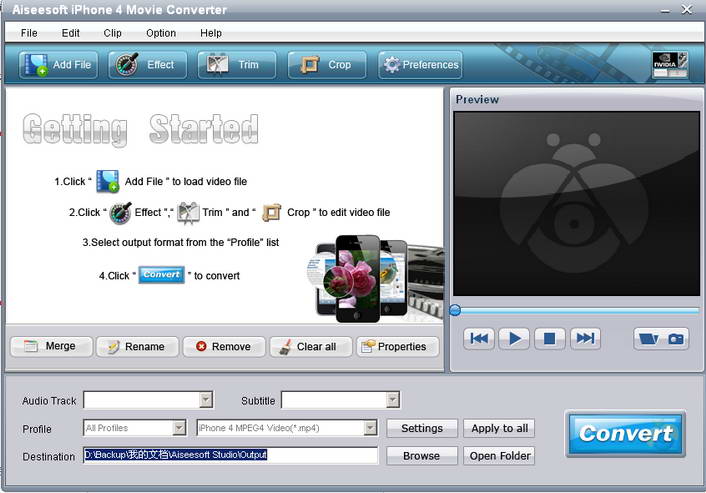Skip to previous with the preview control
Viewport: 706px width, 493px height.
(479, 338)
